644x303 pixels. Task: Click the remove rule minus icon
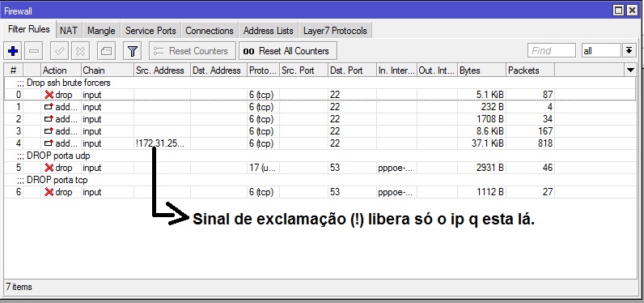34,51
